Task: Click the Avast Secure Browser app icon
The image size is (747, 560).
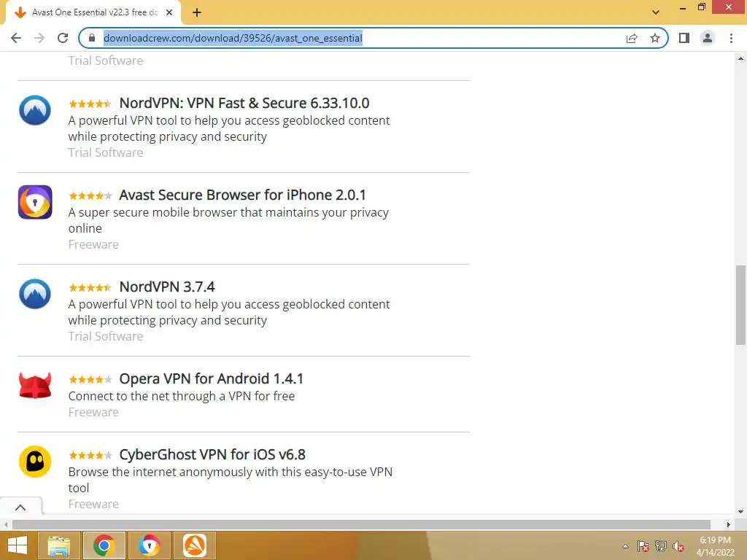Action: coord(35,202)
